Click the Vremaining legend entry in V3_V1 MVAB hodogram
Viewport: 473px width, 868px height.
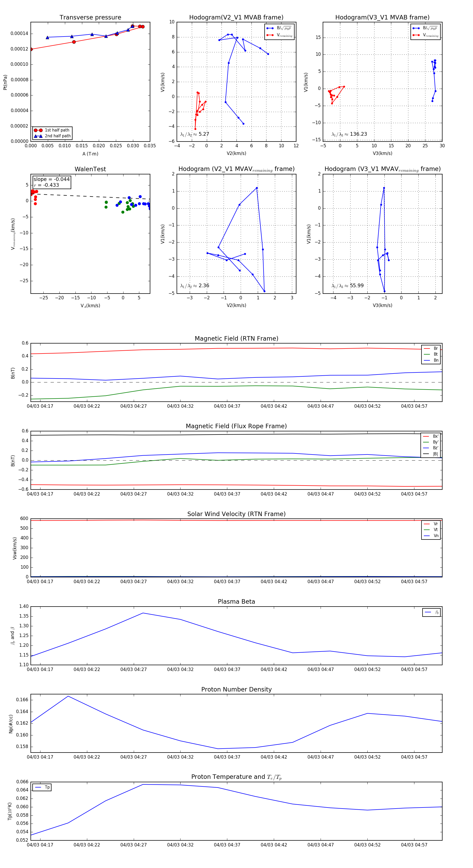tap(425, 35)
